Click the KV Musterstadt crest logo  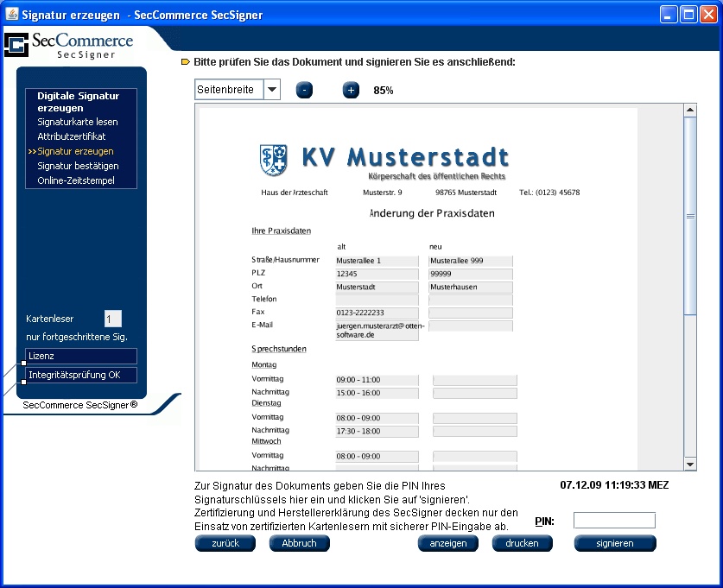click(x=274, y=161)
